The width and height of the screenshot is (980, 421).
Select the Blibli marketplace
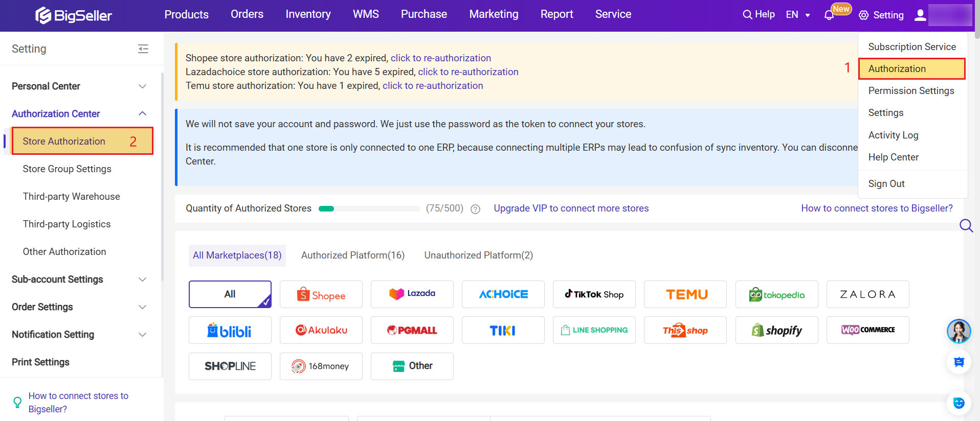tap(230, 330)
